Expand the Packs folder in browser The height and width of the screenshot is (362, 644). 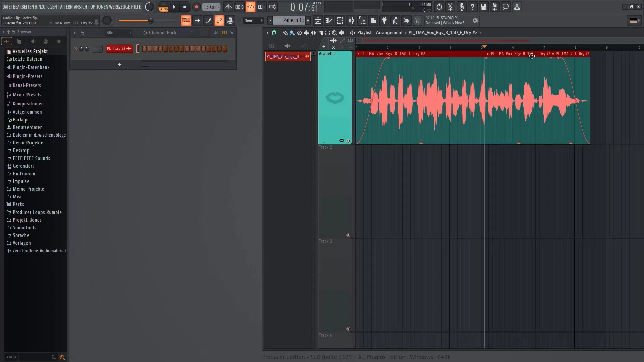[18, 204]
